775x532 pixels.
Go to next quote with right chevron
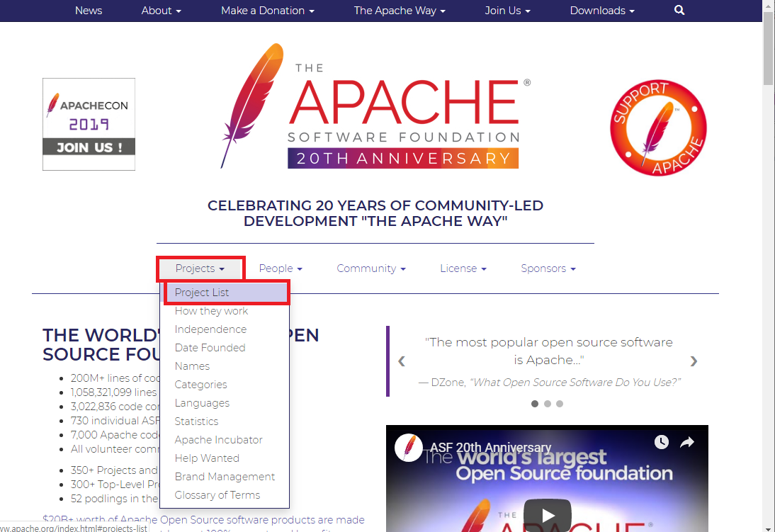click(694, 361)
